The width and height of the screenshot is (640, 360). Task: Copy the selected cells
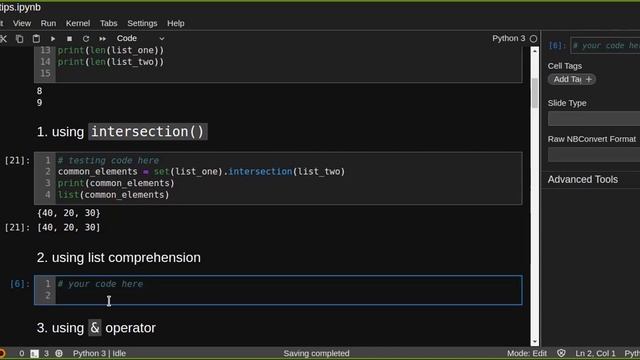pyautogui.click(x=19, y=39)
